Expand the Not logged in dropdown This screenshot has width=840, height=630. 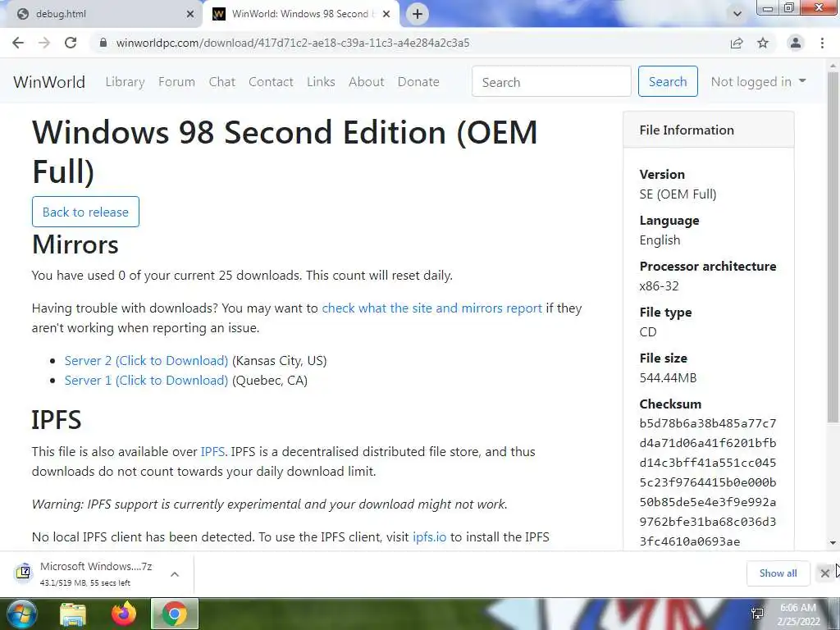click(758, 81)
